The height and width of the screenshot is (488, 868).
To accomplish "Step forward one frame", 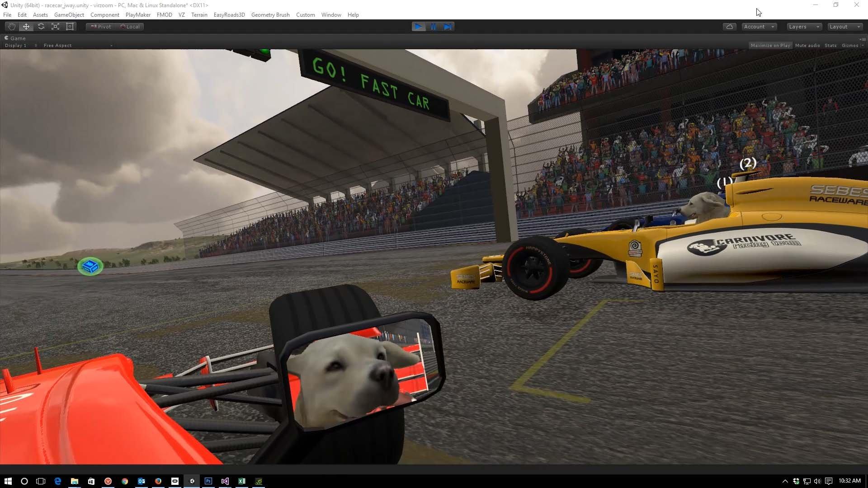I will [448, 27].
